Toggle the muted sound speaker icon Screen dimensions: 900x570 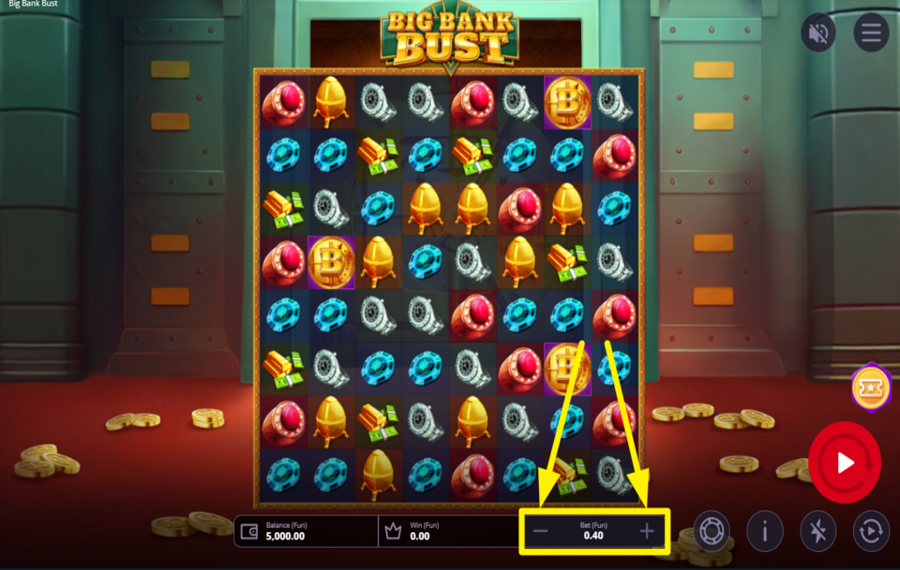818,33
